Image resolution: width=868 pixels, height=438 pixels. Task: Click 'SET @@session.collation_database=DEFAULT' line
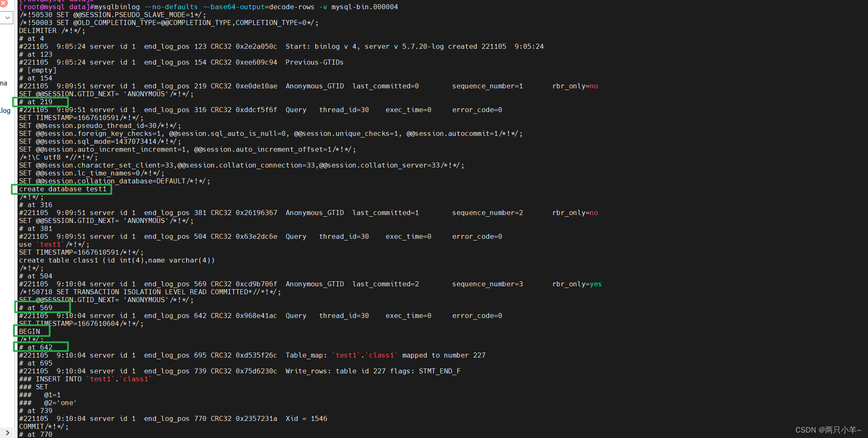click(115, 181)
